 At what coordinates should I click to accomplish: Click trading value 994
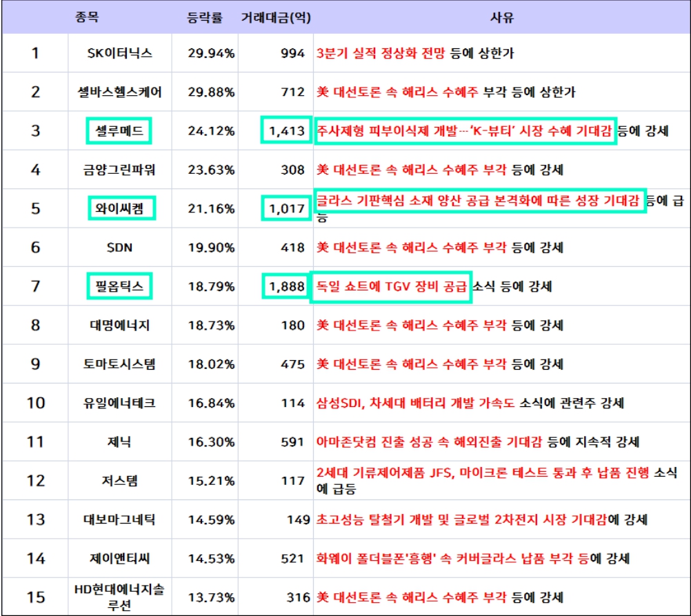coord(292,53)
